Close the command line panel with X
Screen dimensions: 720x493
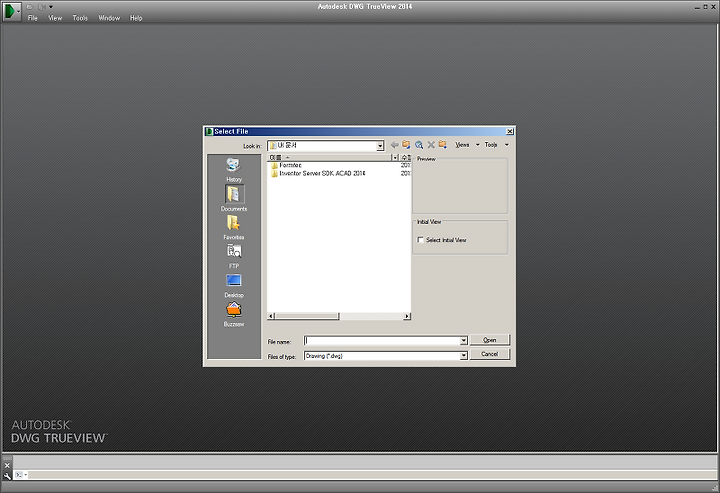pos(7,465)
